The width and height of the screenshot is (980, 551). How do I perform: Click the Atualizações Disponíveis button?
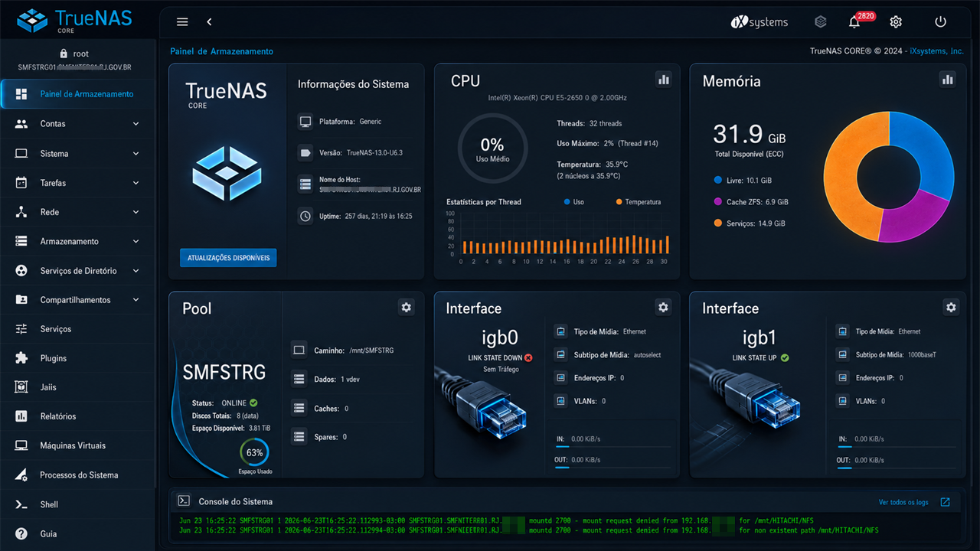coord(228,258)
